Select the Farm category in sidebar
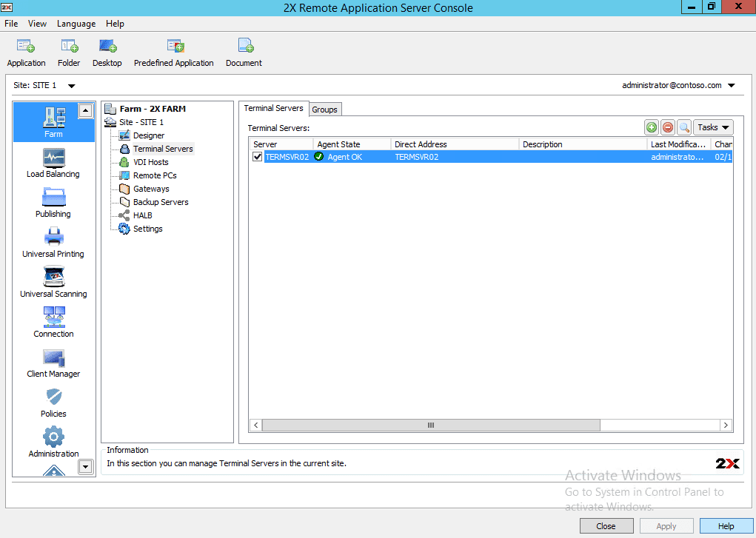This screenshot has width=756, height=538. click(53, 122)
